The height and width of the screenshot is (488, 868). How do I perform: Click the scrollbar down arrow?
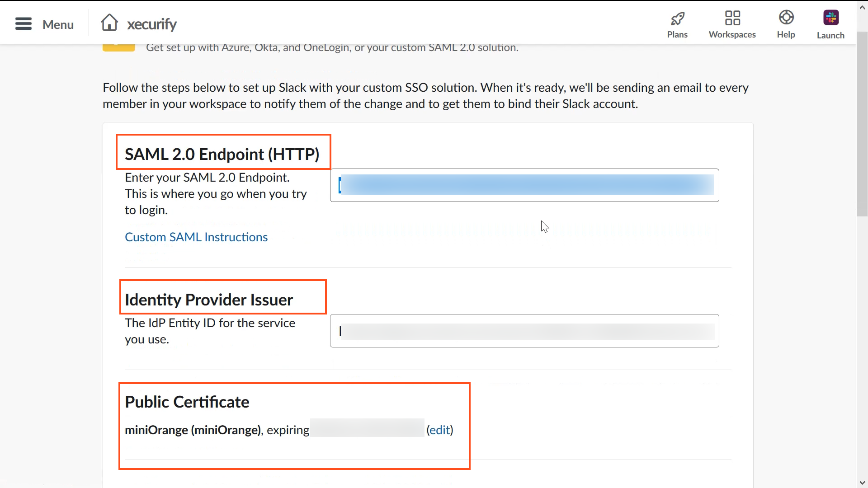(862, 482)
